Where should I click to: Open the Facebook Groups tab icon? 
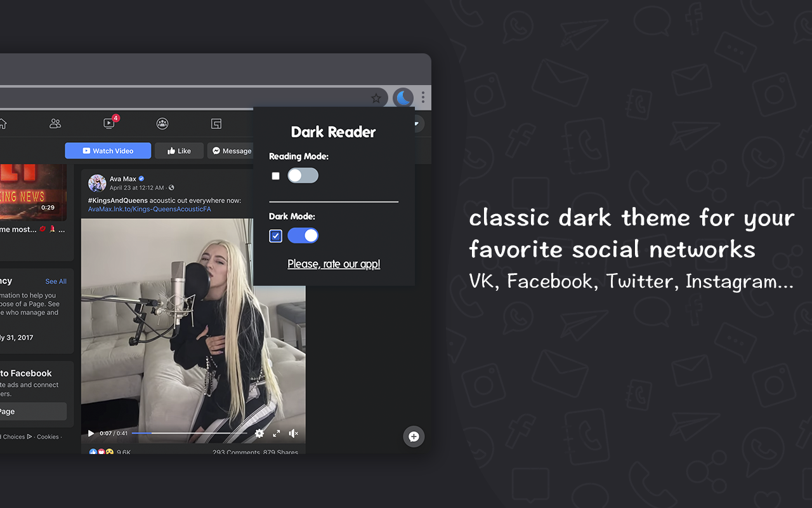[162, 123]
